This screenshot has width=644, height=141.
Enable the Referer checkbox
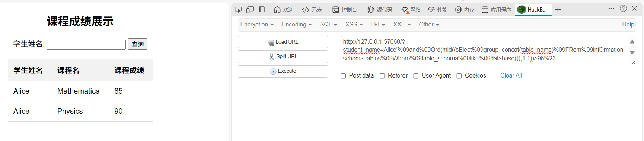[x=382, y=76]
